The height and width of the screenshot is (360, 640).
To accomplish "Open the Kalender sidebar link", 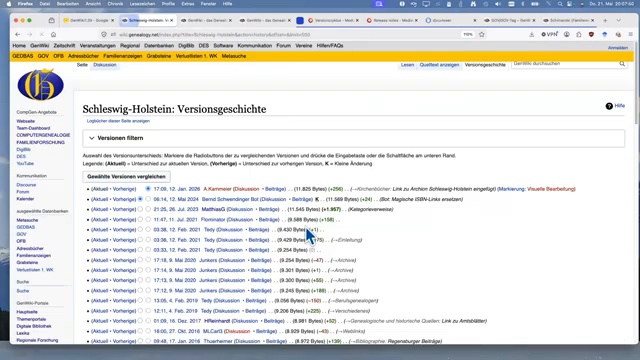I will [x=25, y=199].
